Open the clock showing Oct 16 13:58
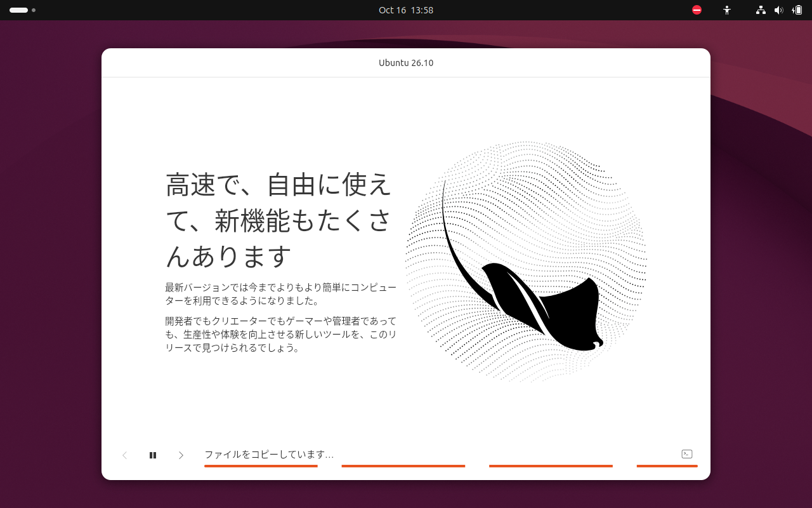 [406, 10]
